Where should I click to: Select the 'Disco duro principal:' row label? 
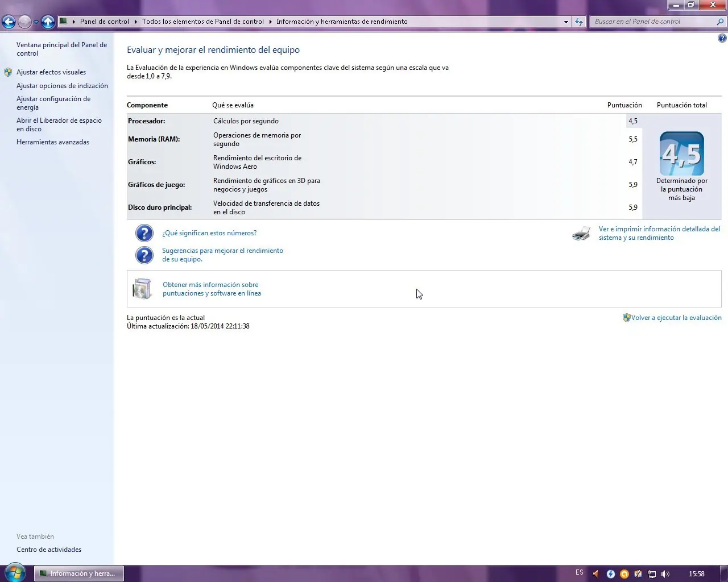[160, 207]
